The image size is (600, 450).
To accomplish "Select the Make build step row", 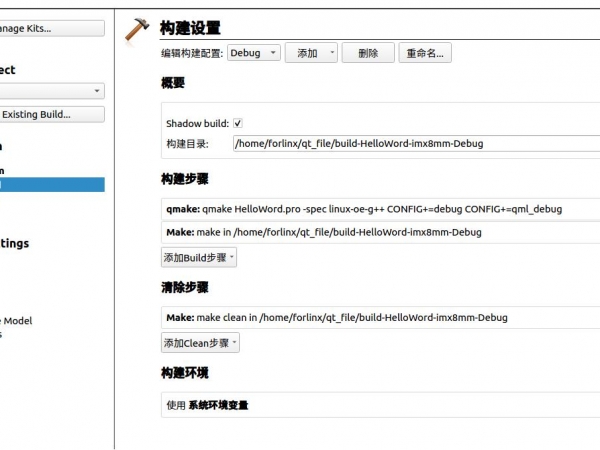I will [x=380, y=232].
